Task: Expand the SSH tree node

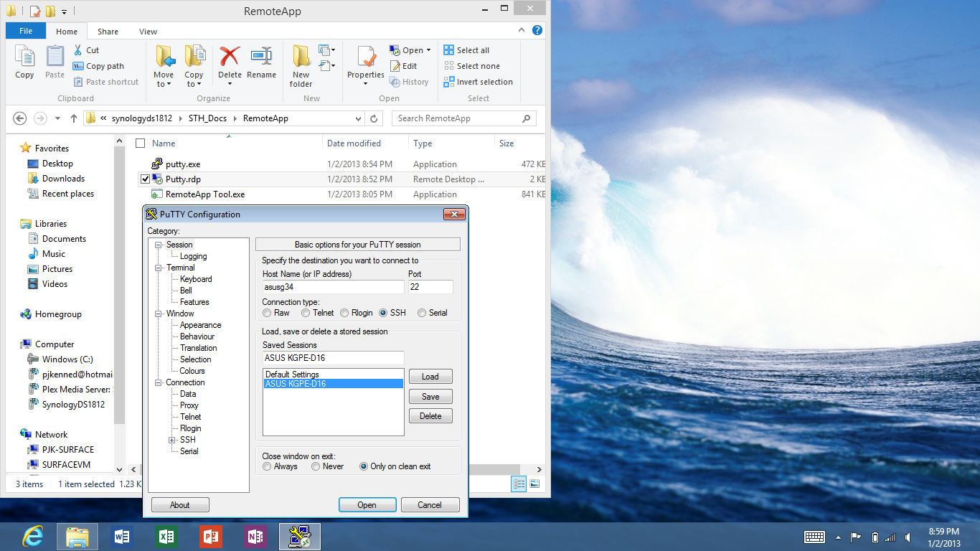Action: point(172,440)
